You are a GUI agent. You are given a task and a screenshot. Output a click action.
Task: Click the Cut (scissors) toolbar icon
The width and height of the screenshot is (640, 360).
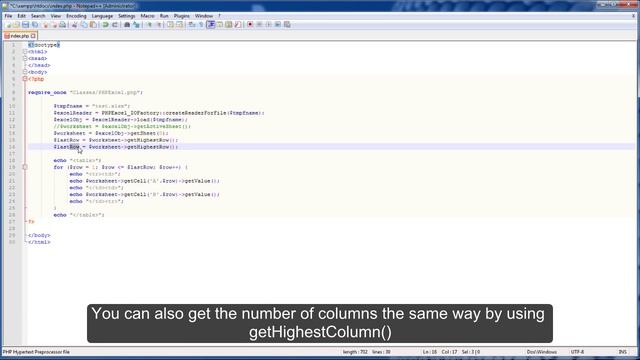(x=74, y=24)
